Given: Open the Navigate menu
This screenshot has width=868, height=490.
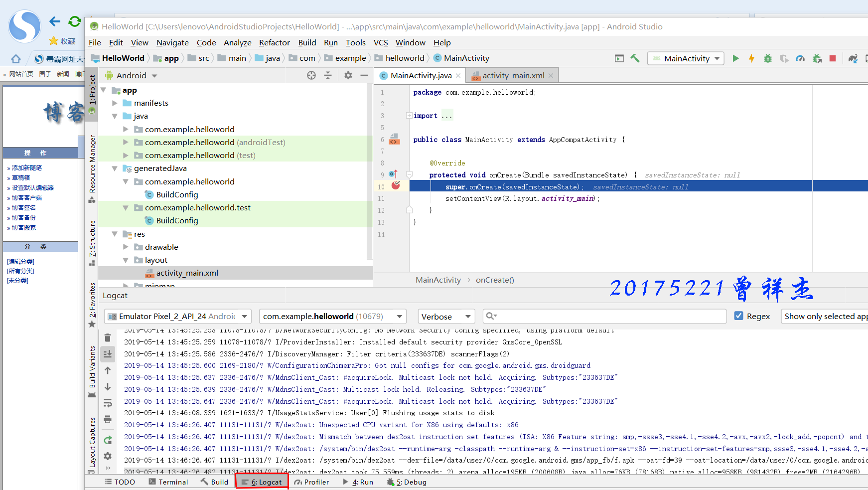Looking at the screenshot, I should 172,43.
